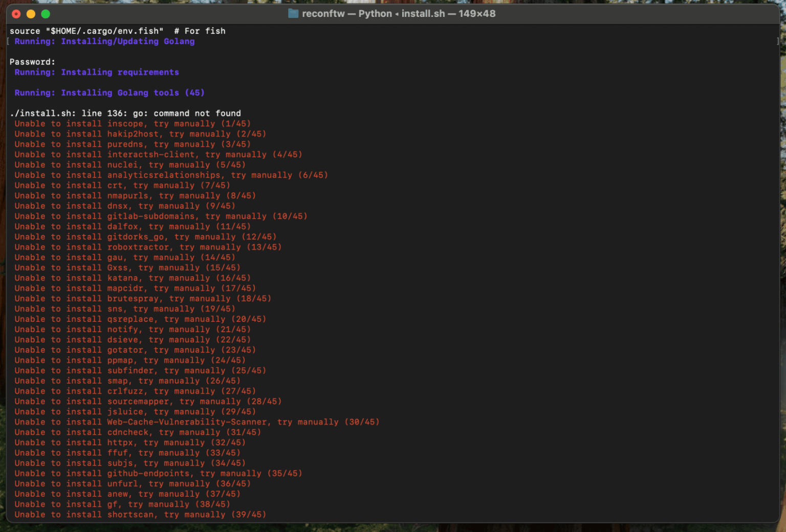Click the source env.fish command line
The height and width of the screenshot is (532, 786).
[x=117, y=31]
